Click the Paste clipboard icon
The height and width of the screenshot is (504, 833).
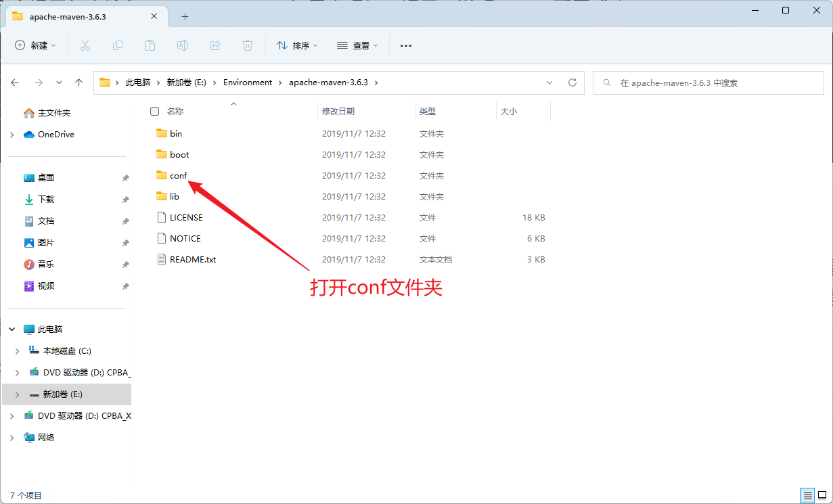[x=150, y=45]
